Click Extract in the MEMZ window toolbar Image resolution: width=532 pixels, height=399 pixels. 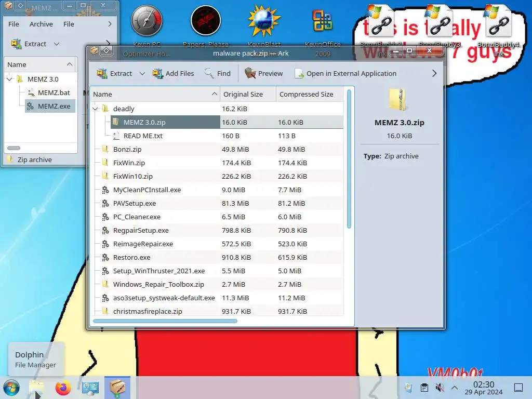tap(29, 44)
